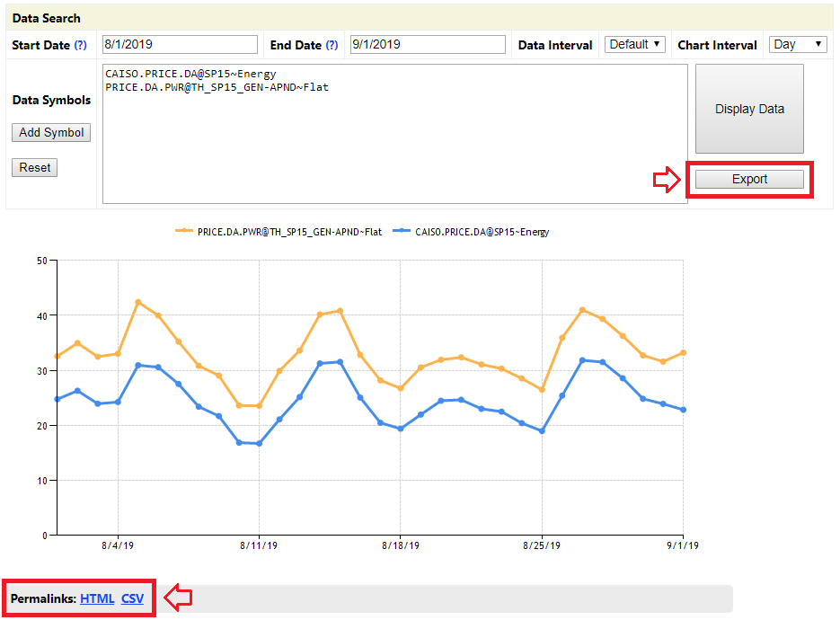Screen dimensions: 840x620
Task: Click the Add Symbol button
Action: (51, 132)
